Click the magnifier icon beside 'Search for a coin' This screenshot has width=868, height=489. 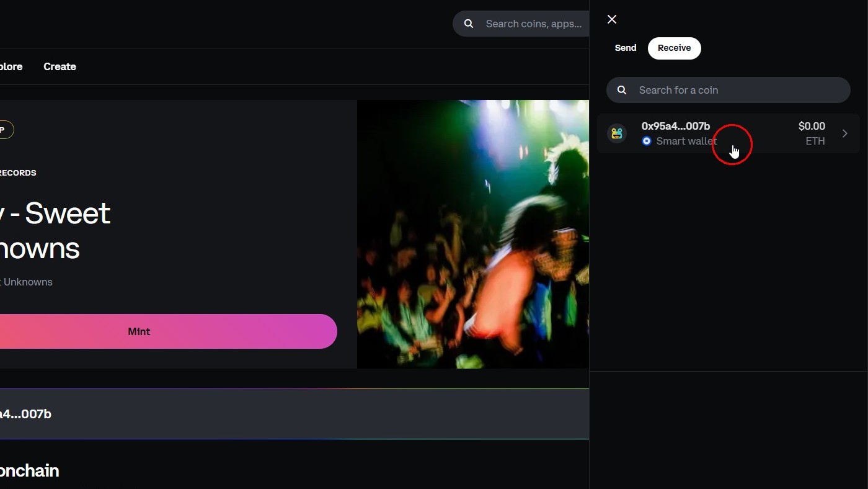click(x=622, y=90)
